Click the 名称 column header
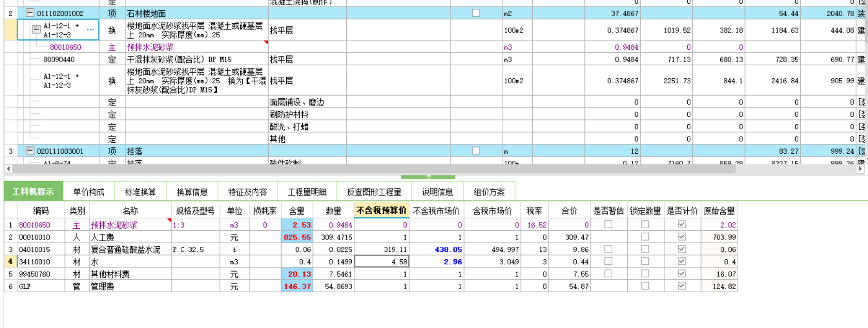The image size is (868, 328). [130, 211]
